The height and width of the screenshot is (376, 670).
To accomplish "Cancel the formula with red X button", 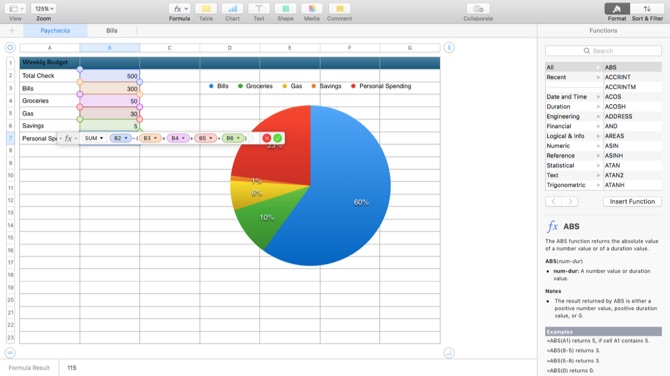I will point(267,138).
